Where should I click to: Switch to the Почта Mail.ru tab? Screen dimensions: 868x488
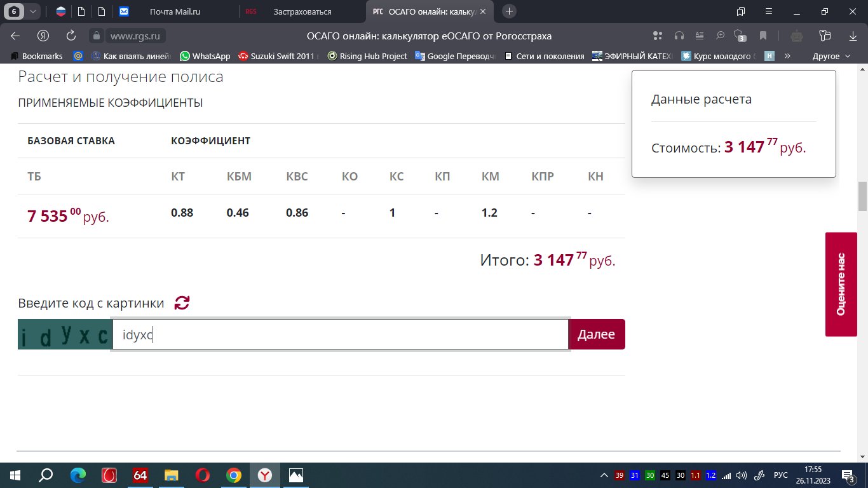pyautogui.click(x=178, y=11)
